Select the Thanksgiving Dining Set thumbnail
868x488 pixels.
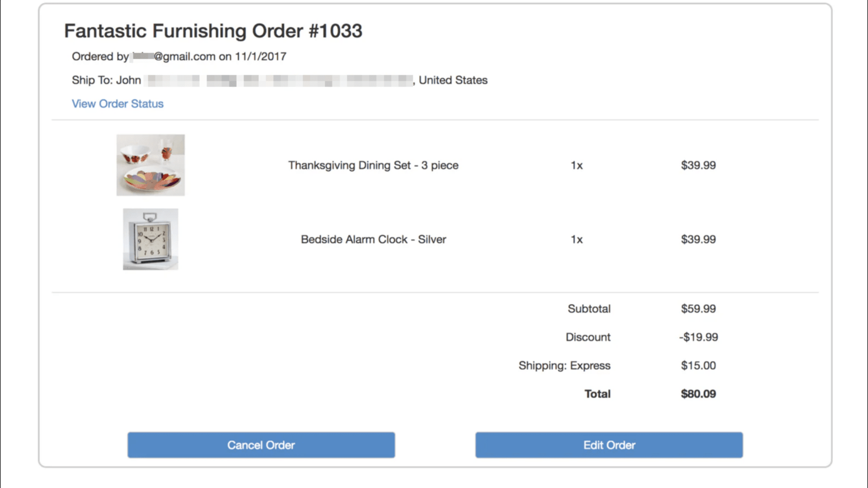pos(150,165)
